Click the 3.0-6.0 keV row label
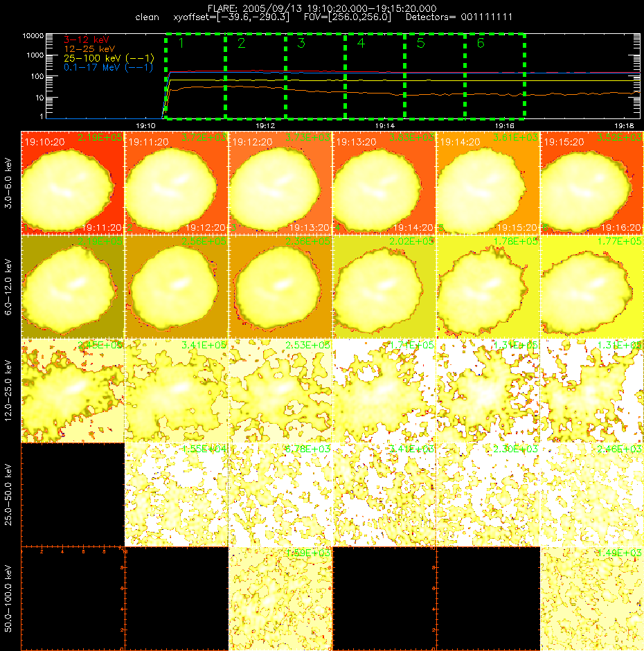Screen dimensions: 644x651 (9, 183)
